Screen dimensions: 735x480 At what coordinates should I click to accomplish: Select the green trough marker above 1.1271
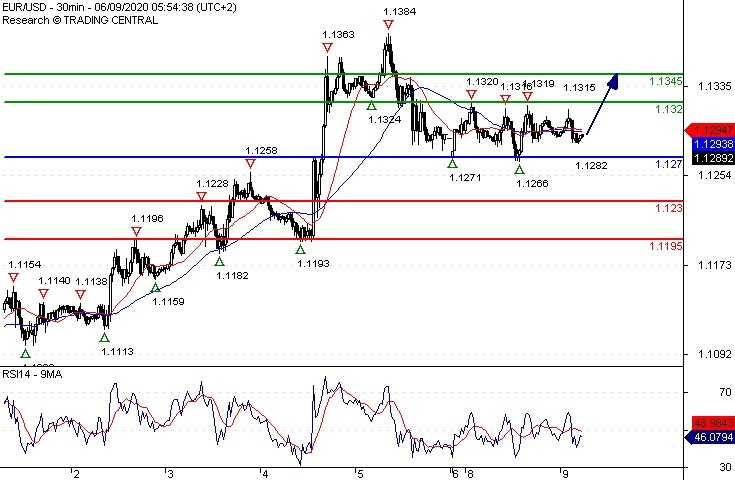click(x=452, y=164)
